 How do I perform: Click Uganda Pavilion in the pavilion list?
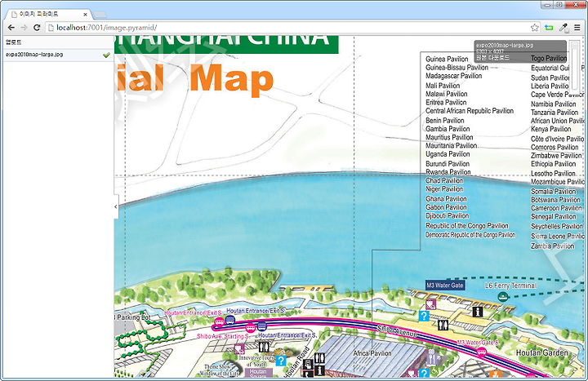click(x=448, y=154)
